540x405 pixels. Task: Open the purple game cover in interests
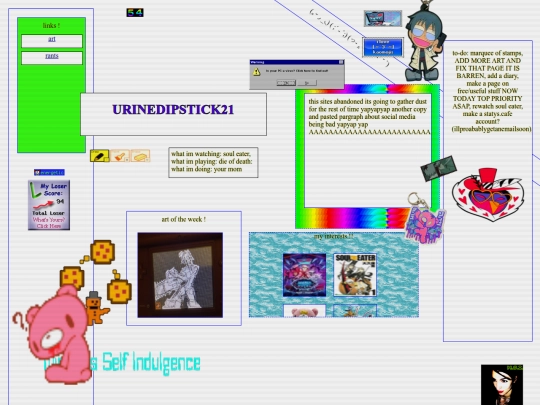tap(304, 275)
